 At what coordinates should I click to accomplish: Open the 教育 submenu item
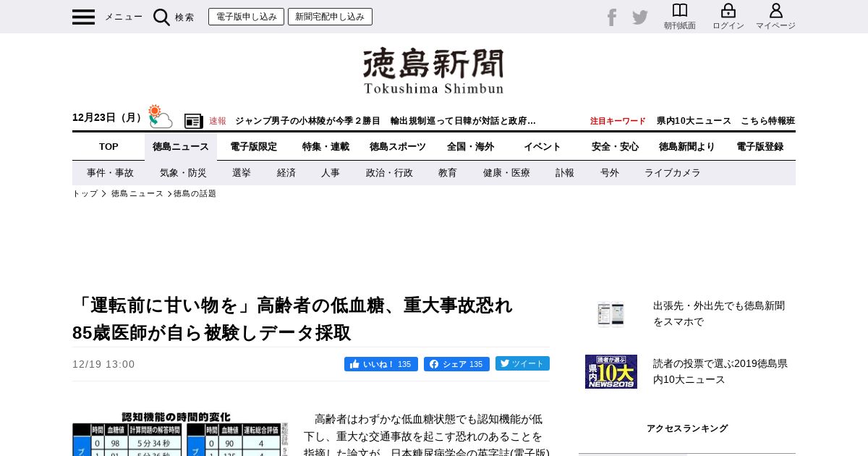[x=448, y=173]
